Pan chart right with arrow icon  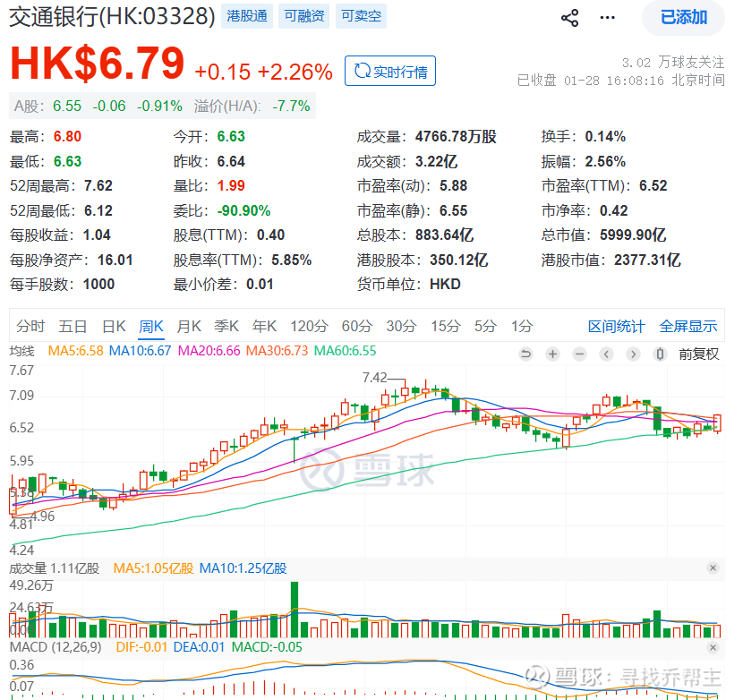(633, 354)
